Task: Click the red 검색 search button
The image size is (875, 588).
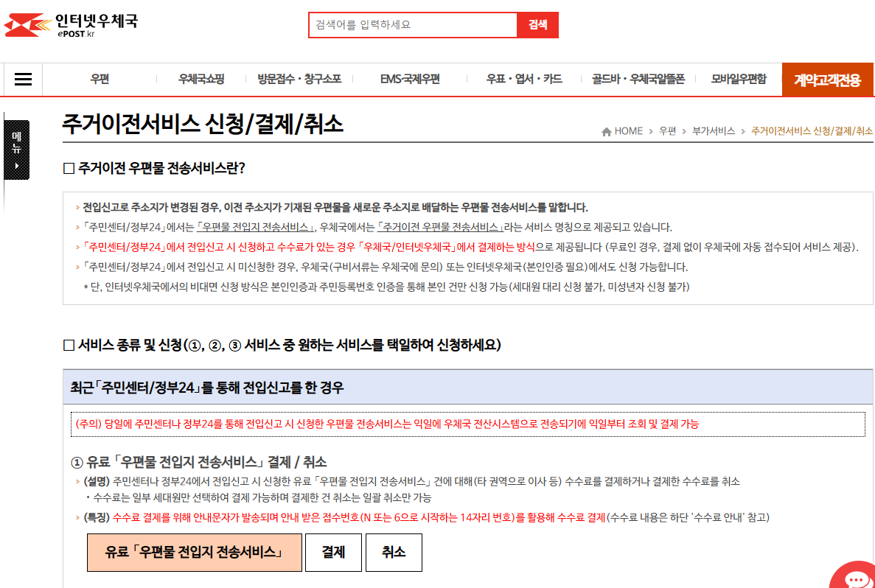Action: pyautogui.click(x=537, y=24)
